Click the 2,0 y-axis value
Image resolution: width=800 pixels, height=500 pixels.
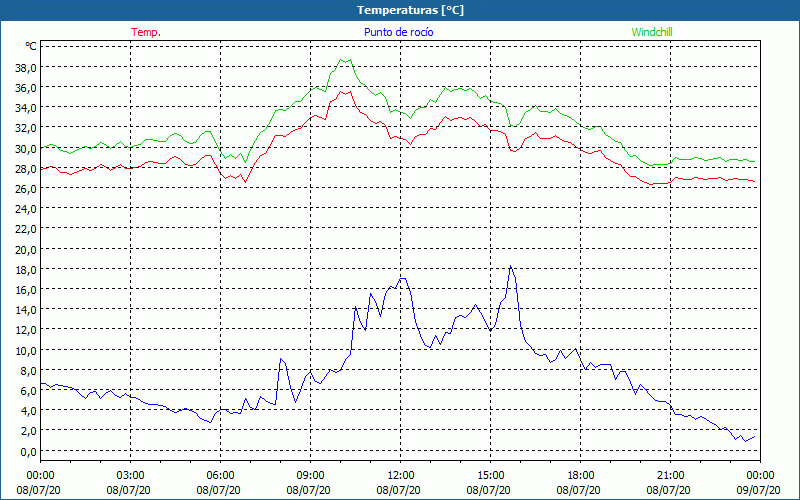click(28, 431)
